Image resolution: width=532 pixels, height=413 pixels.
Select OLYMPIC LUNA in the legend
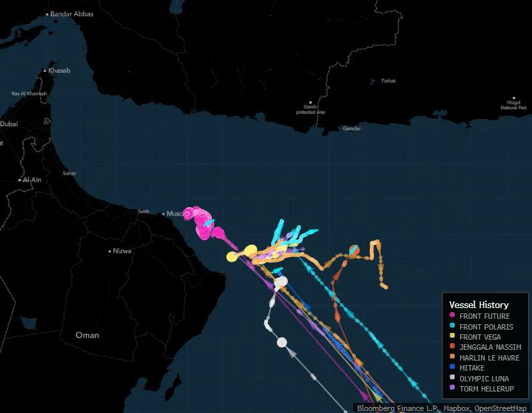[x=486, y=378]
